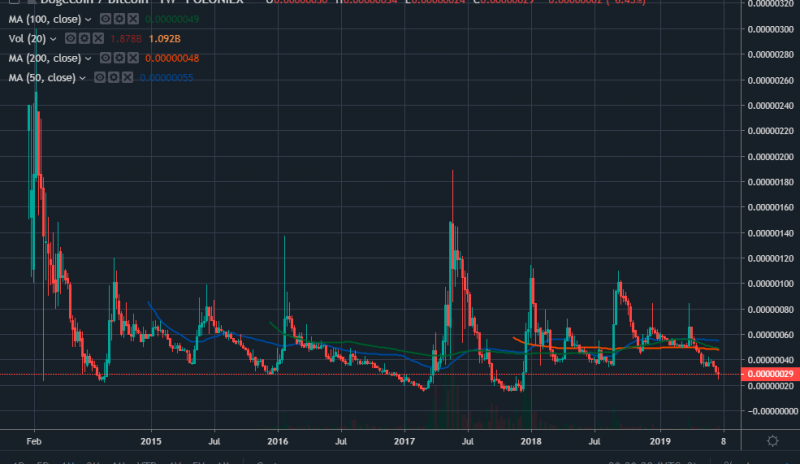Image resolution: width=800 pixels, height=464 pixels.
Task: Select the MA (100, close) legend label
Action: (45, 19)
